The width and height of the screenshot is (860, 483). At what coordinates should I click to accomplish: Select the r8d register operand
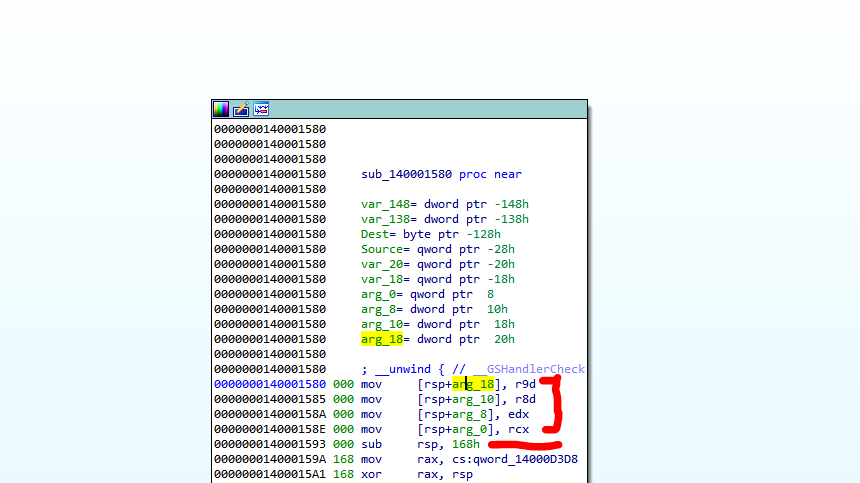click(526, 399)
